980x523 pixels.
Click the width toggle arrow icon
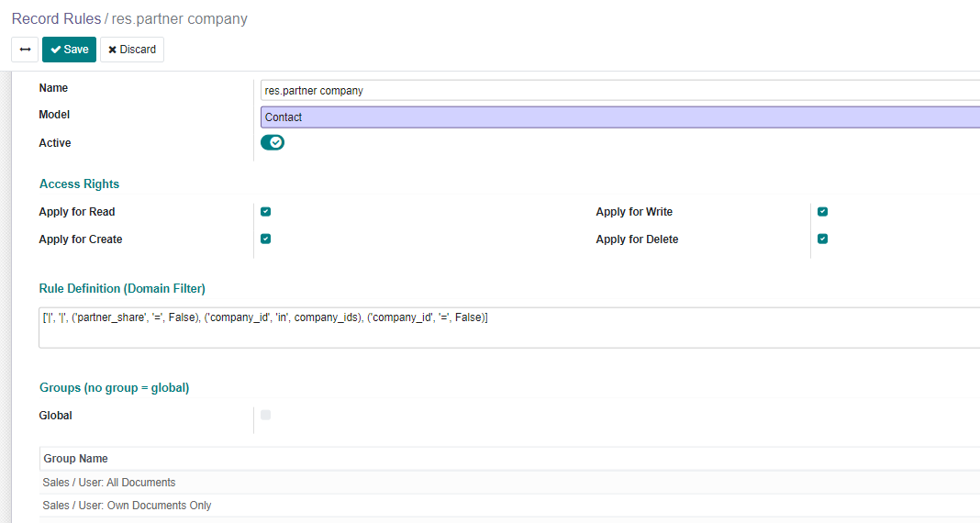point(25,50)
